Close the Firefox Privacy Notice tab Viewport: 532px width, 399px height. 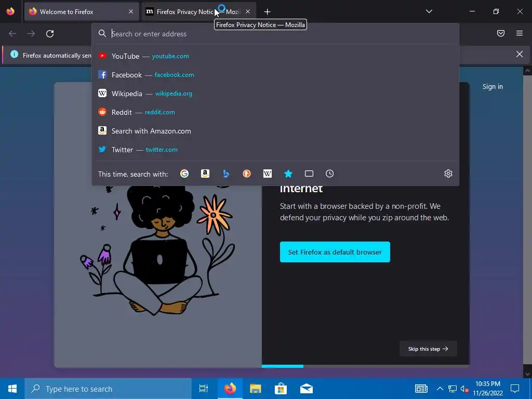pyautogui.click(x=248, y=11)
